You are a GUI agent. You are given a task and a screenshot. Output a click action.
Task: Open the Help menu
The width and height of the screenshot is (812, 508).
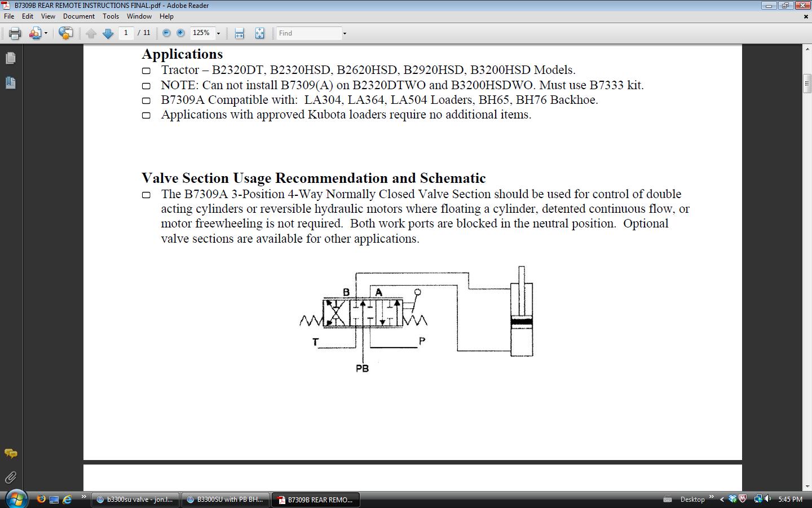pos(166,16)
